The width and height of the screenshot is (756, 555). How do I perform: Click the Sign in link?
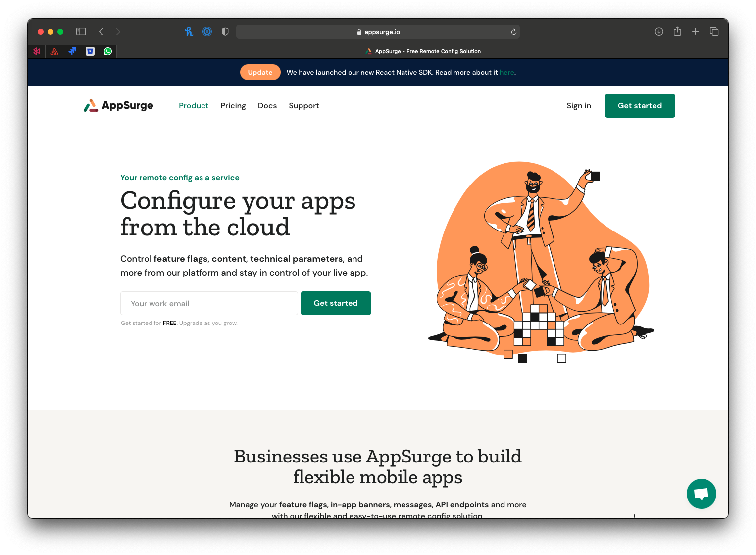pos(579,106)
